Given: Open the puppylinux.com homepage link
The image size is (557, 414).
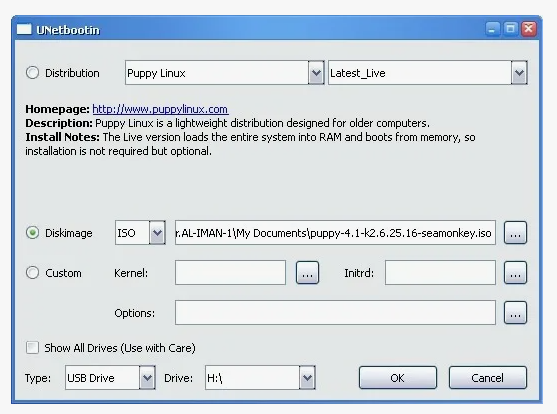Looking at the screenshot, I should coord(160,109).
